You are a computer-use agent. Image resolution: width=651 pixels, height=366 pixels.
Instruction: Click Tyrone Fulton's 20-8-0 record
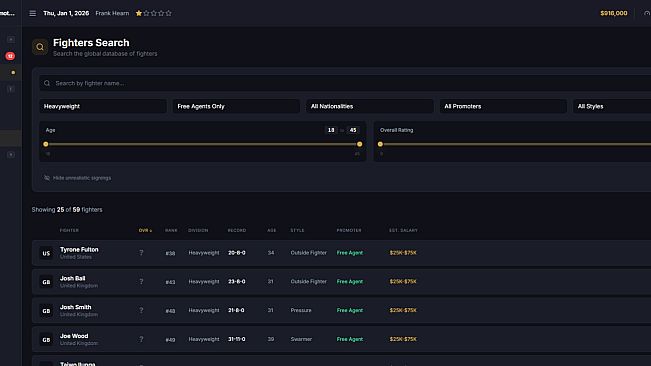237,253
